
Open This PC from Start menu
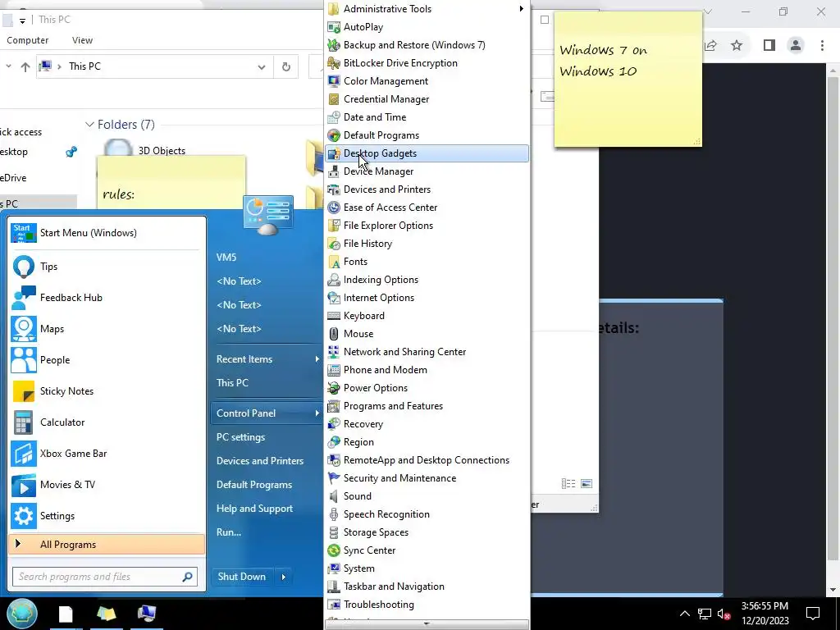(232, 383)
